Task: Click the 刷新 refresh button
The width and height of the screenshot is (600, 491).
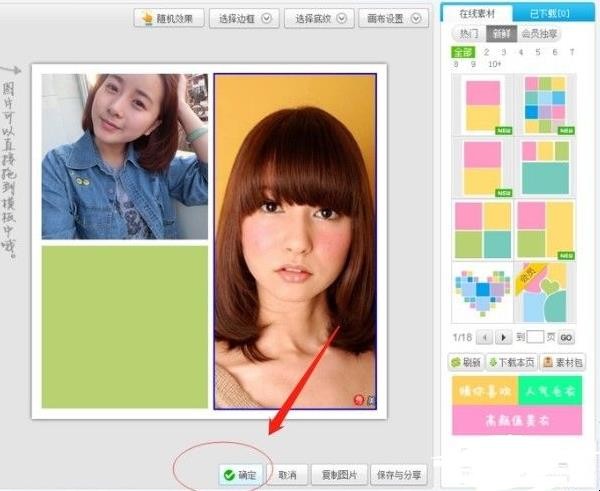Action: point(466,362)
